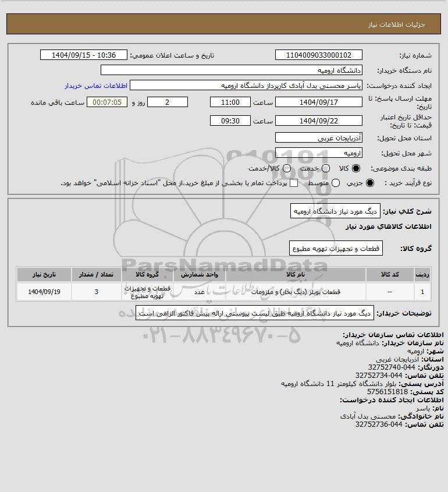Click the need date cell 1404/09/19
The height and width of the screenshot is (492, 448).
pyautogui.click(x=44, y=292)
